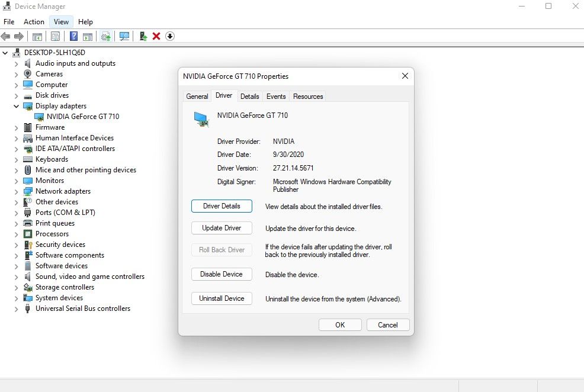The image size is (584, 392).
Task: Click the Uninstall Device button
Action: click(x=222, y=298)
